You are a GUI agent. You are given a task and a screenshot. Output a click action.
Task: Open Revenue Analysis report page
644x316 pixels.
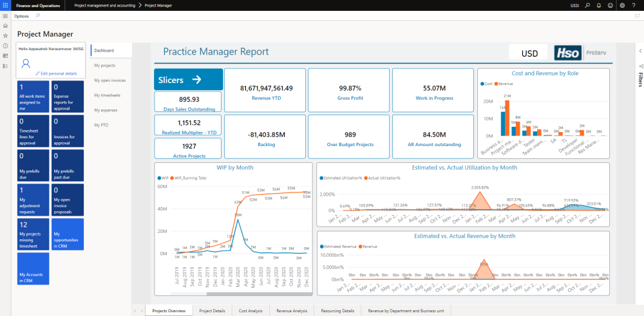(x=292, y=311)
